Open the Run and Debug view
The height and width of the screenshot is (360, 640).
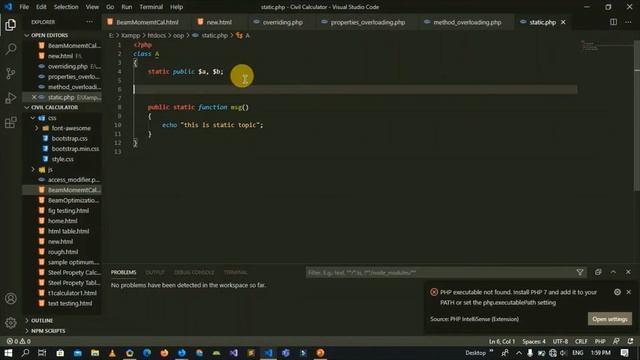[11, 98]
